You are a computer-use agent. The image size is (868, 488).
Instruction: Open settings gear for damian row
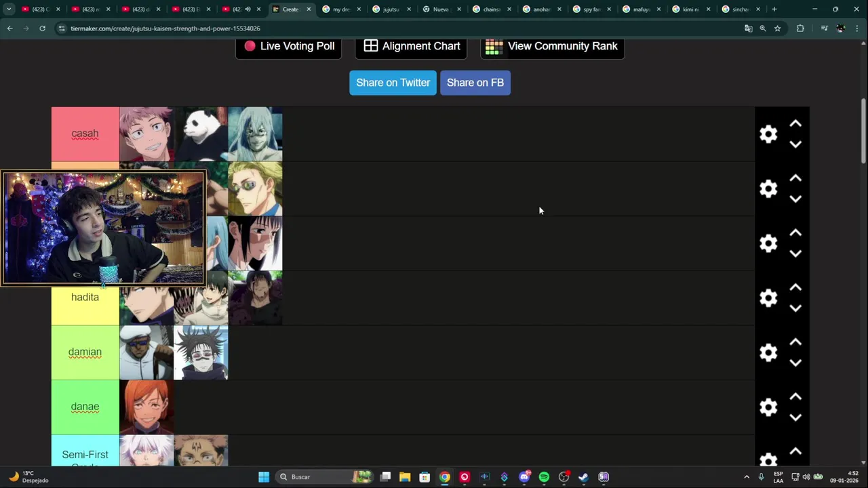[x=768, y=352]
